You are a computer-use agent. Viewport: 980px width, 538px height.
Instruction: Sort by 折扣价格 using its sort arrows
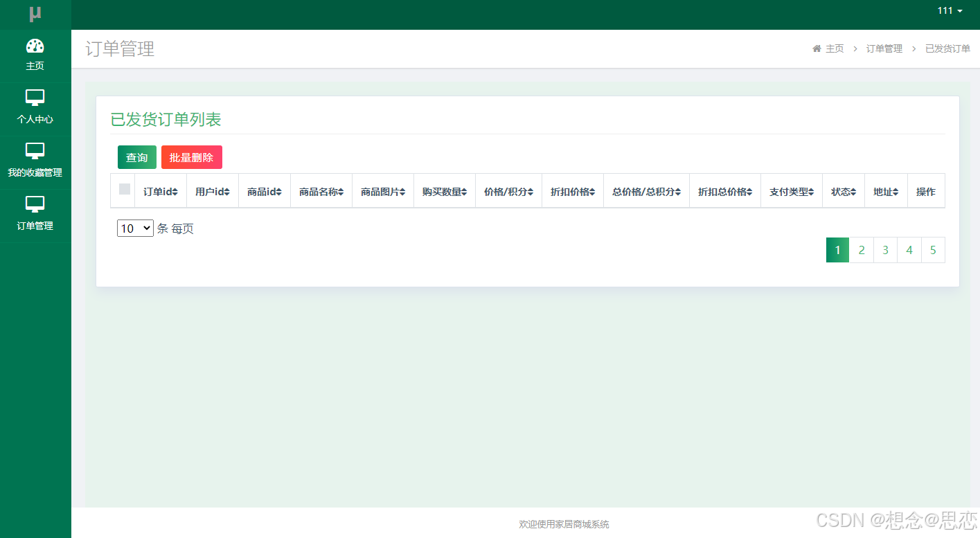592,192
